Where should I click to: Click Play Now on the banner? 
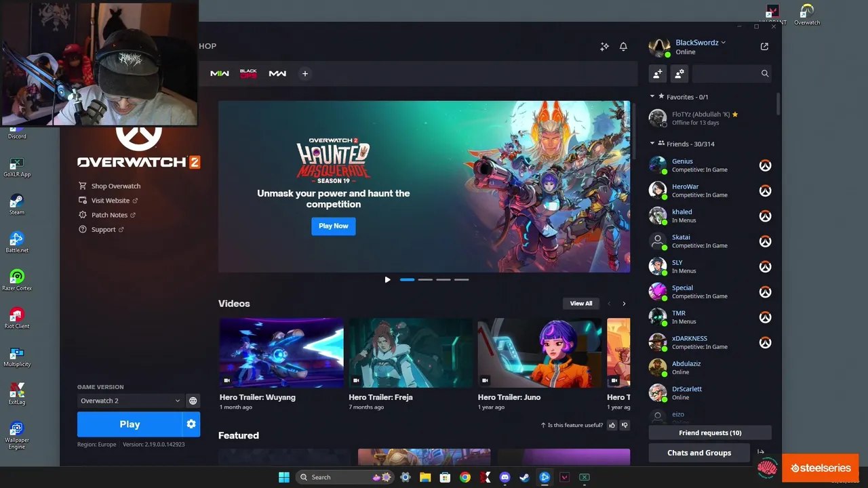334,226
